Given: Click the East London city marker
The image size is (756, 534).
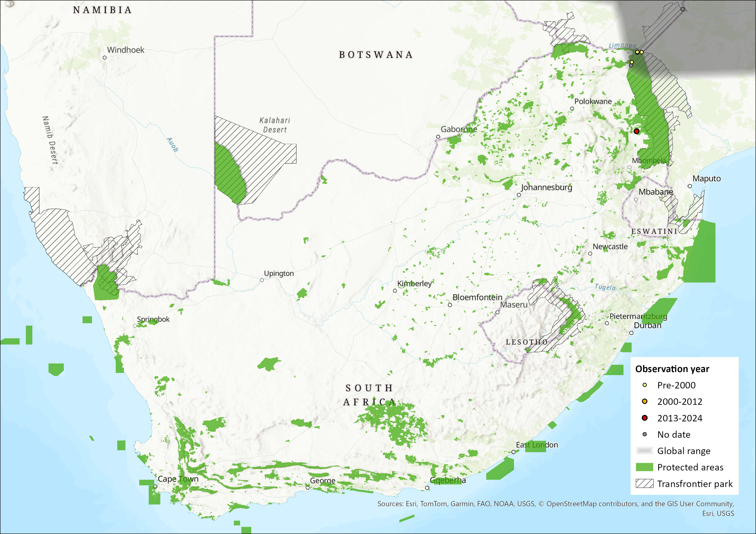Looking at the screenshot, I should click(513, 452).
